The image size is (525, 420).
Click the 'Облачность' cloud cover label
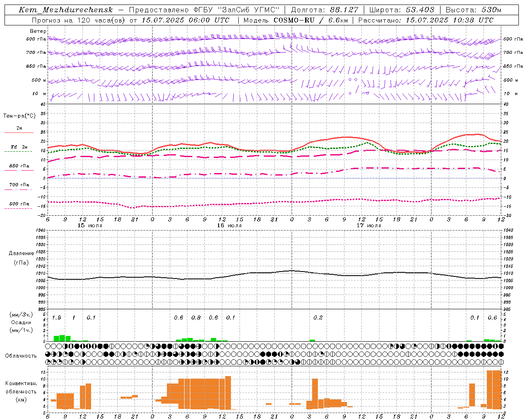[x=21, y=356]
